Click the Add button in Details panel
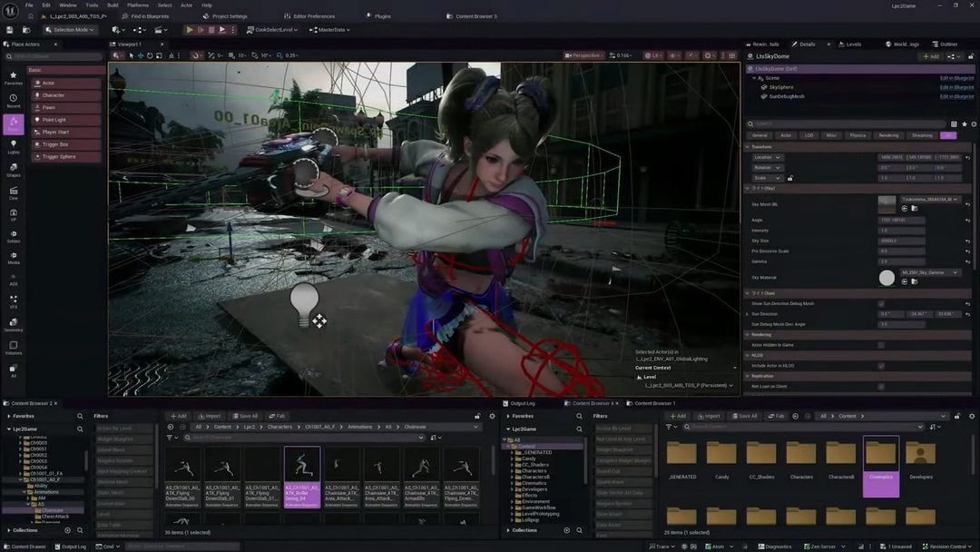980x552 pixels. click(931, 56)
